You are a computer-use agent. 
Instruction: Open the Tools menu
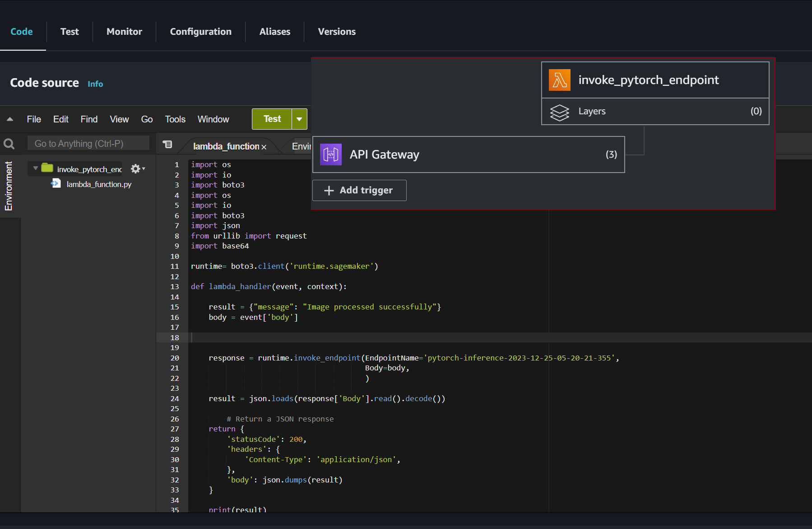175,119
